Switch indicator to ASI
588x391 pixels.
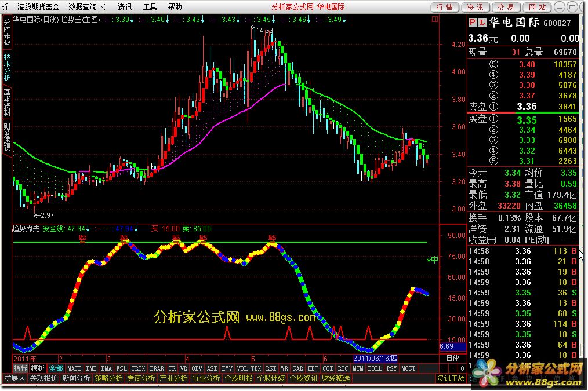(212, 368)
